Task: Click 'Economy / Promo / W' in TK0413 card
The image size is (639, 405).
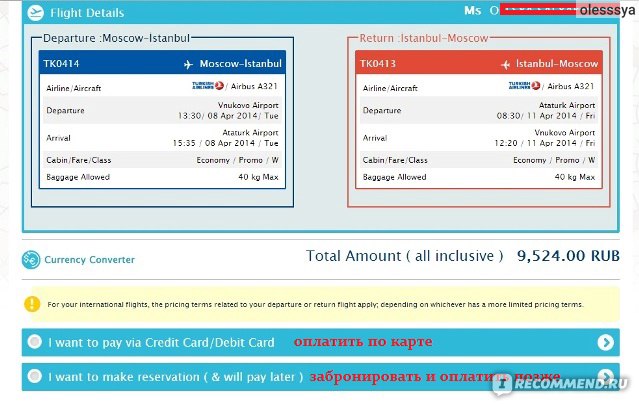Action: (554, 160)
